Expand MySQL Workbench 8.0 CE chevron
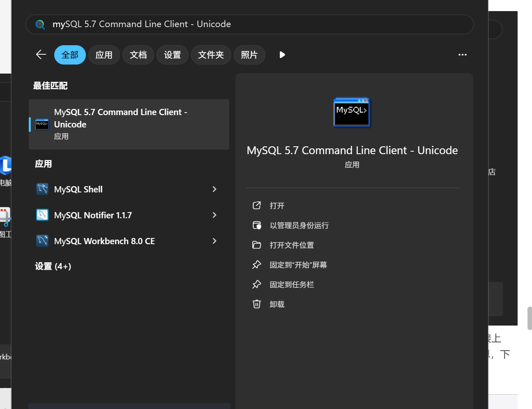The width and height of the screenshot is (532, 409). coord(214,241)
